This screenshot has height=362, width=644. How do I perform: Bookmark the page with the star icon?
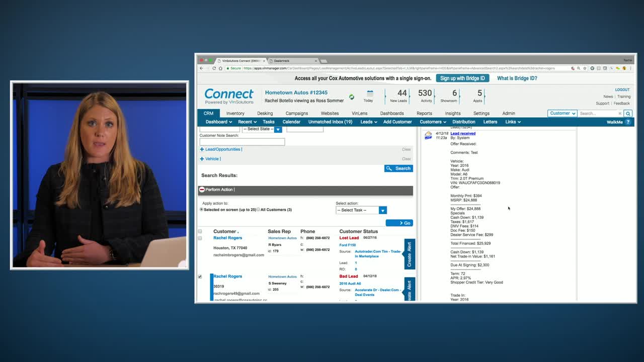pyautogui.click(x=585, y=68)
